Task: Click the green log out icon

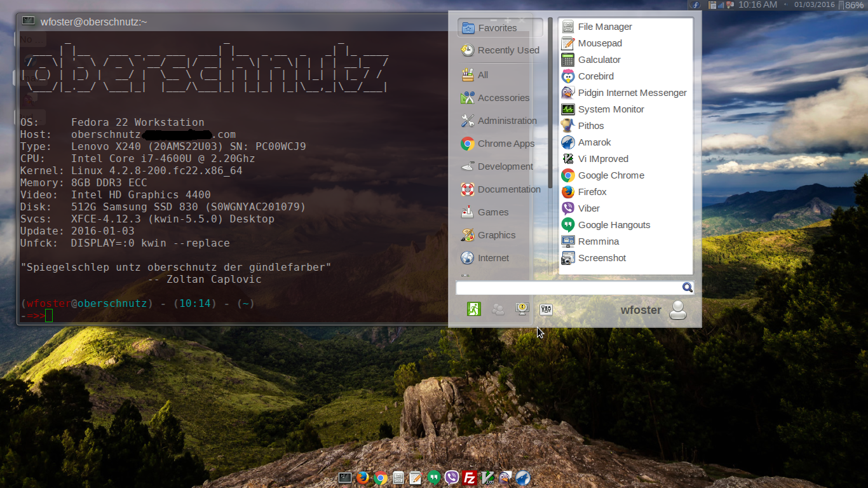Action: pyautogui.click(x=473, y=309)
